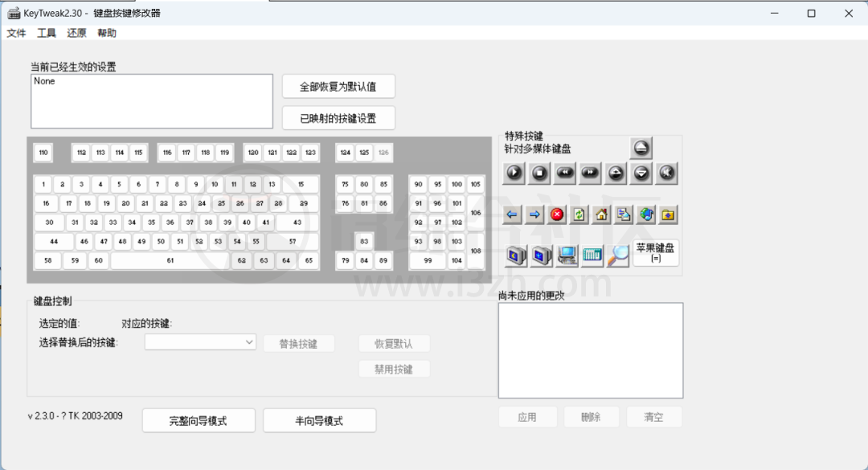Click the yellow Favorites folder key

coord(668,215)
